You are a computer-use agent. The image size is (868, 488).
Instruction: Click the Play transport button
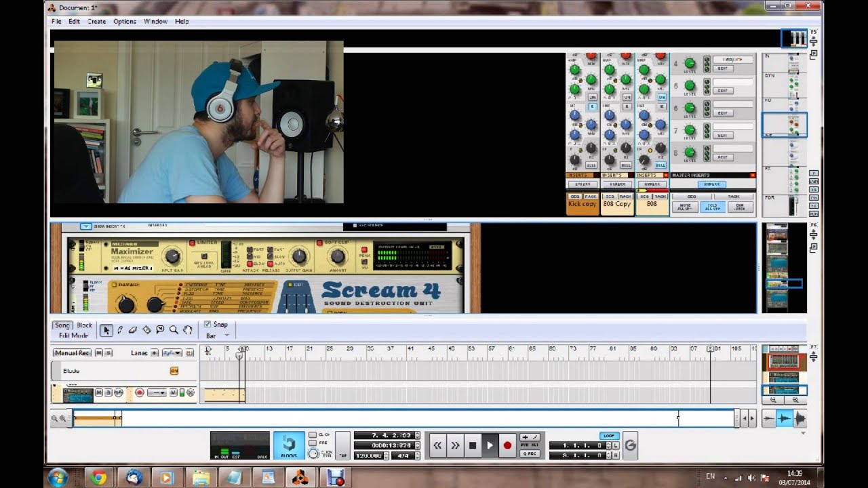(490, 445)
